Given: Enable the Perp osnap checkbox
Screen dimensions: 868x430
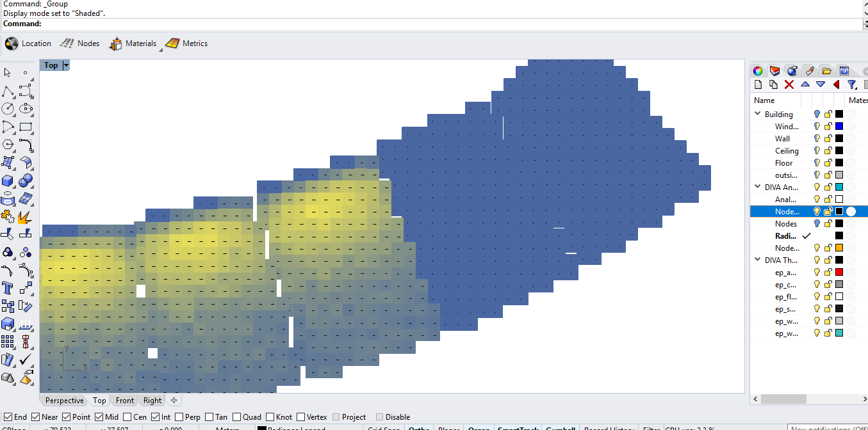Looking at the screenshot, I should point(179,417).
